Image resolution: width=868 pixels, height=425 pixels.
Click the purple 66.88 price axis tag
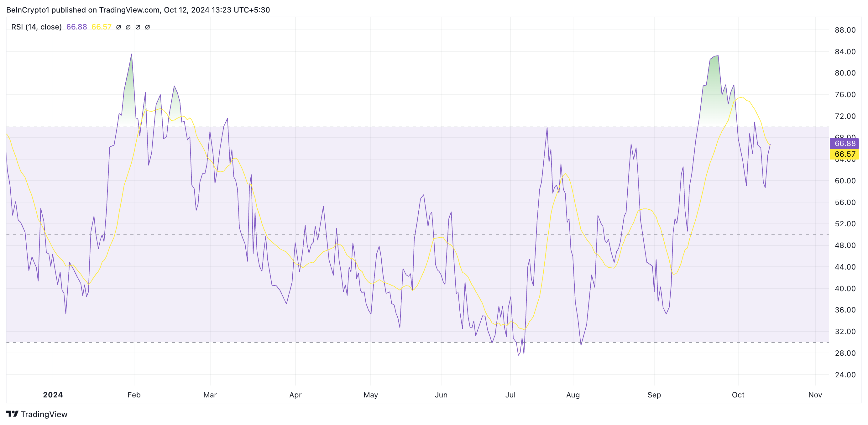[x=844, y=144]
